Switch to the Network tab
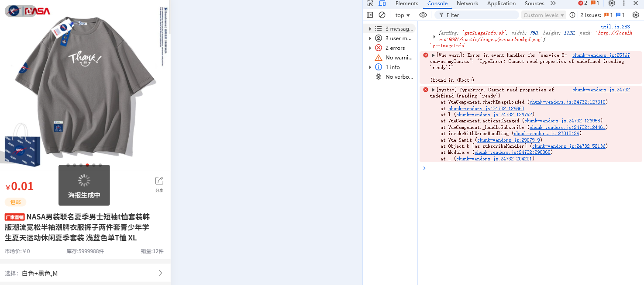Viewport: 644px width, 285px height. [x=468, y=3]
